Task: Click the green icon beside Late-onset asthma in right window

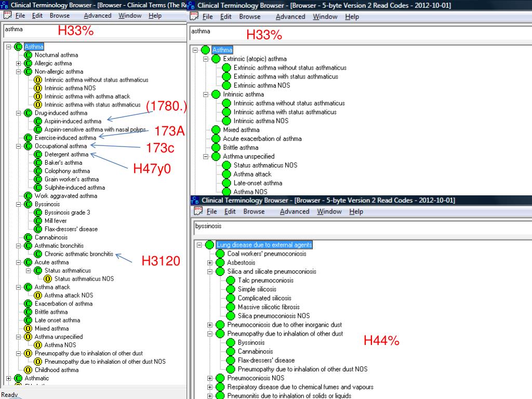Action: pos(227,183)
